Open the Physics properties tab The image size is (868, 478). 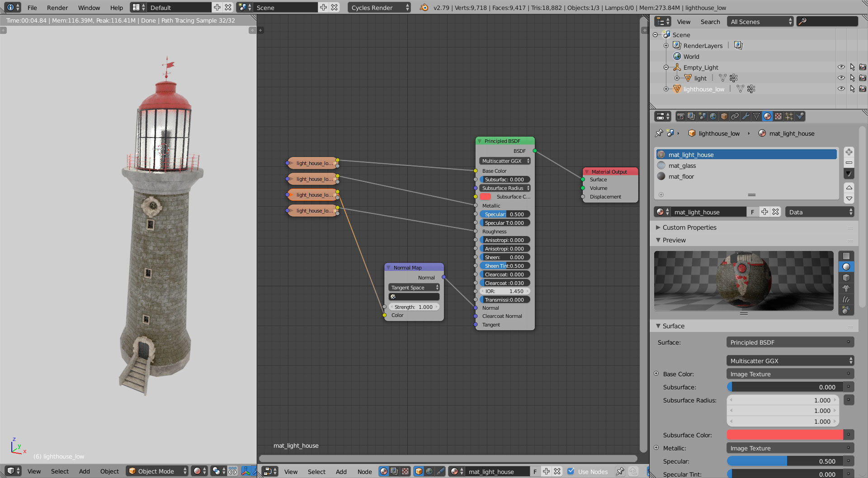point(800,116)
